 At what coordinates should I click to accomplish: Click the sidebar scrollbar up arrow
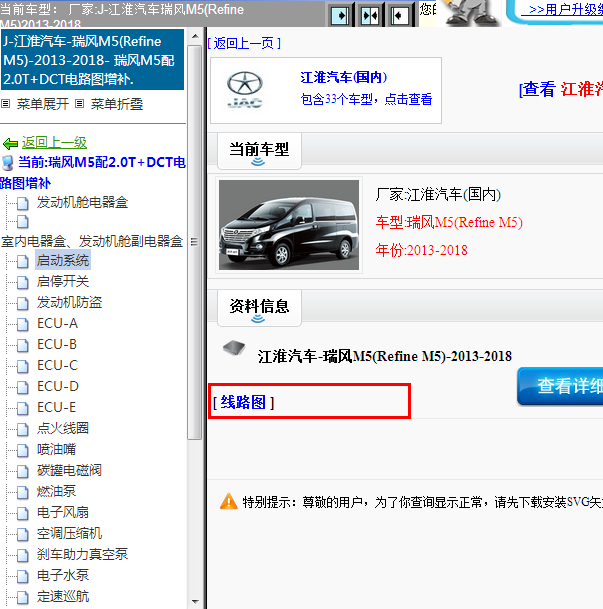[x=195, y=36]
